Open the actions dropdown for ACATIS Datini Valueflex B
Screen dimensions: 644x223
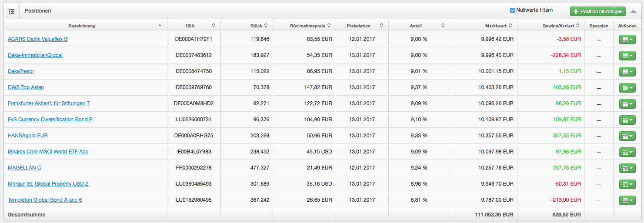627,40
